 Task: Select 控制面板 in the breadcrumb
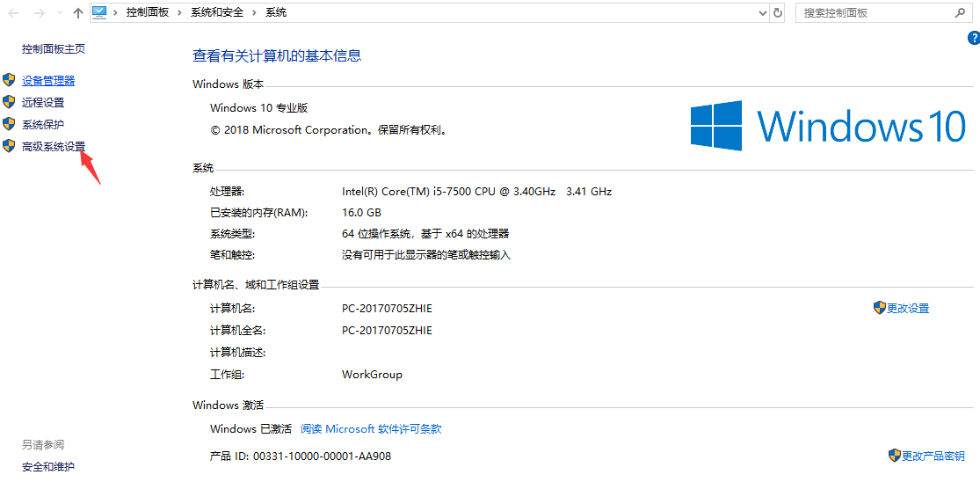(x=148, y=12)
